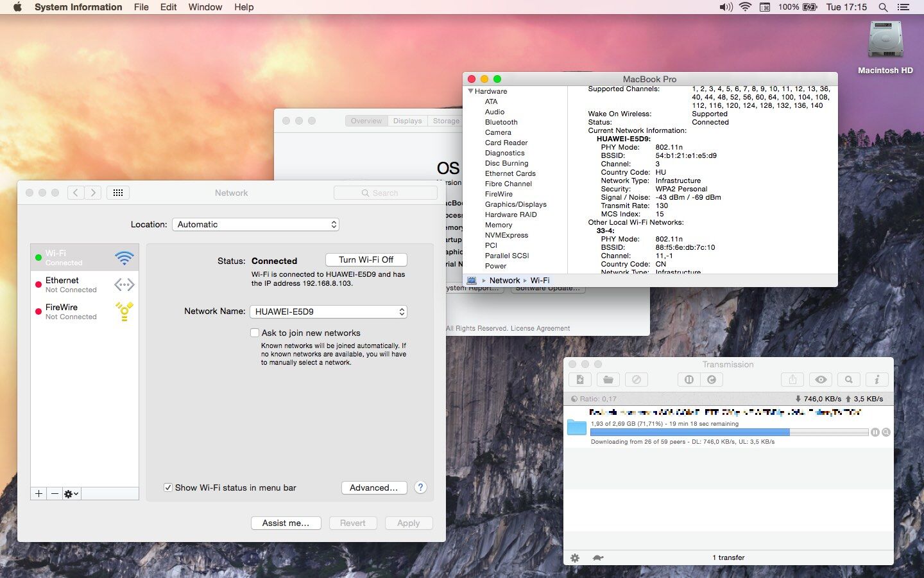924x578 pixels.
Task: Select the FireWire service
Action: click(85, 311)
